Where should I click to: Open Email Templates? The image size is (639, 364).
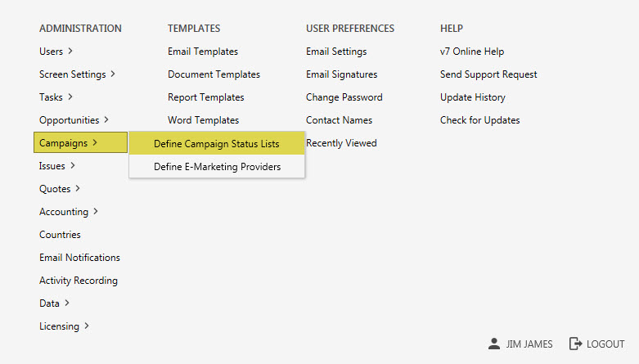coord(203,52)
